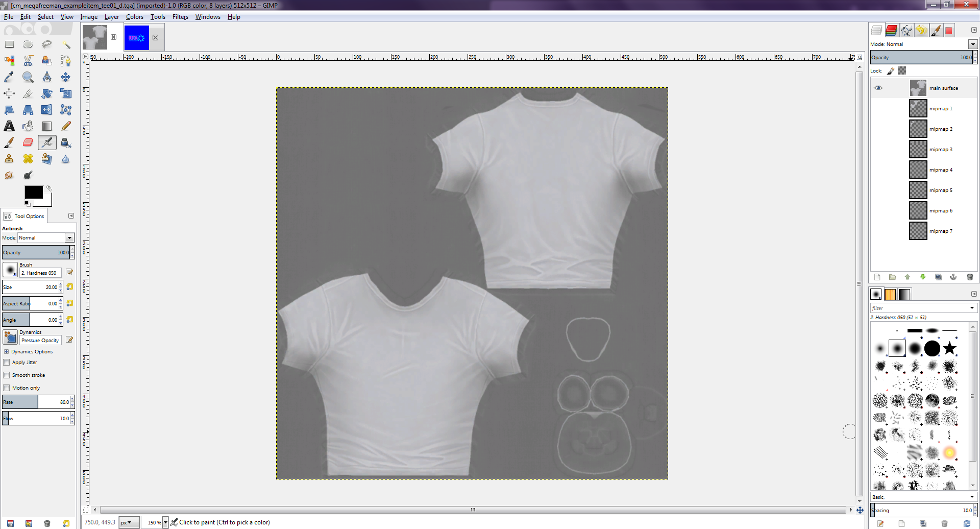Select the Ellipse Select tool
The width and height of the screenshot is (980, 529).
[28, 44]
